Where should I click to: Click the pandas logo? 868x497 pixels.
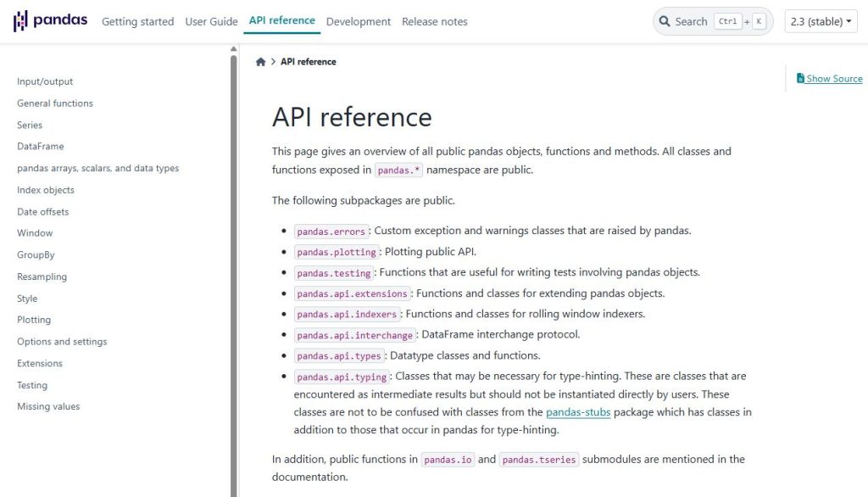point(50,21)
